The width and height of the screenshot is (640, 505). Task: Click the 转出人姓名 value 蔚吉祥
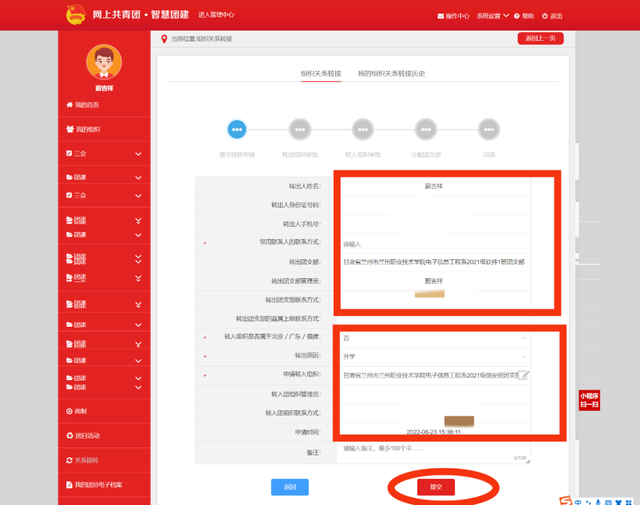point(433,186)
